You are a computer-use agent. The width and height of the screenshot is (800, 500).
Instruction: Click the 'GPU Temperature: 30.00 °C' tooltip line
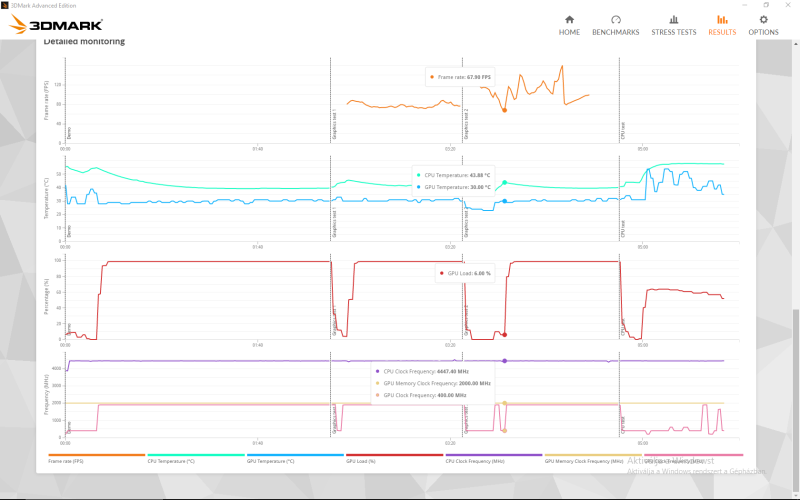(x=453, y=187)
